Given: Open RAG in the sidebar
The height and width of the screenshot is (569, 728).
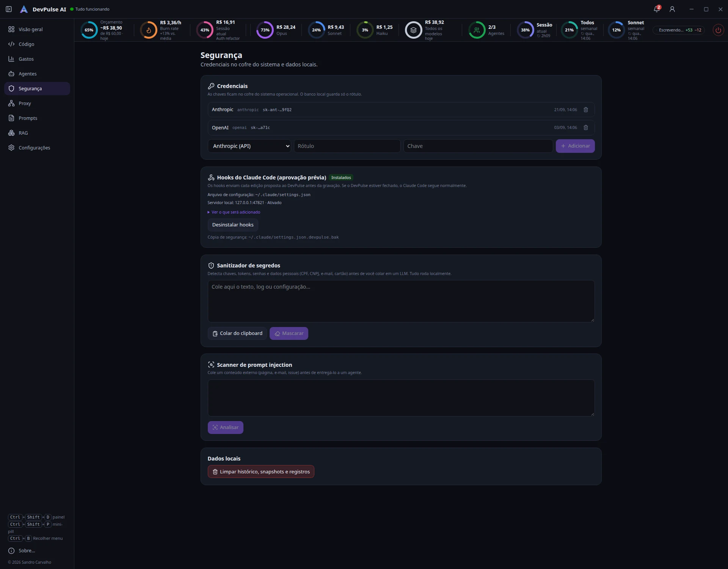Looking at the screenshot, I should click(x=37, y=133).
